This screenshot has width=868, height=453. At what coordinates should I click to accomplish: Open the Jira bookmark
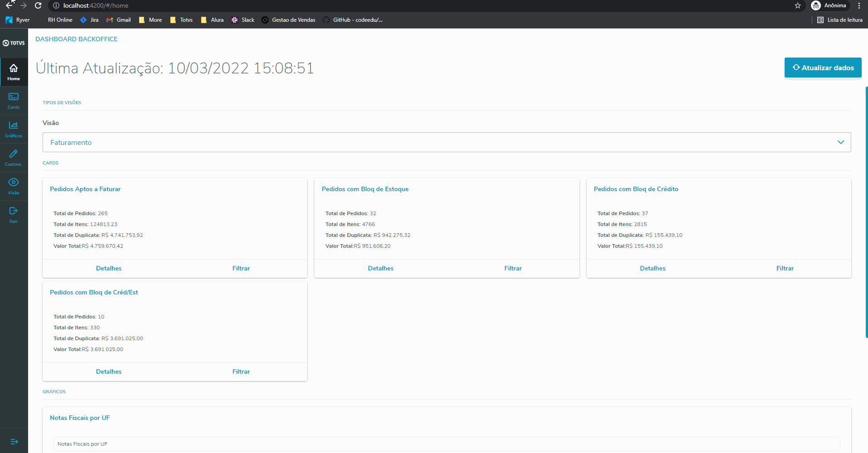89,20
